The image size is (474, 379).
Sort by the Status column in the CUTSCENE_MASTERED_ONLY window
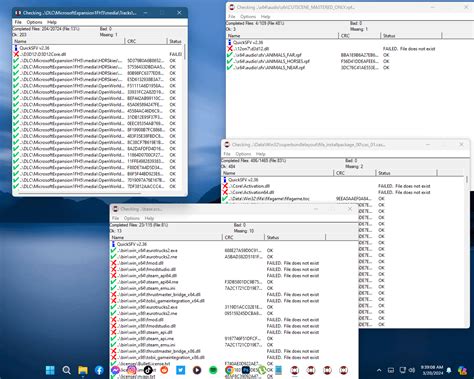pyautogui.click(x=411, y=36)
